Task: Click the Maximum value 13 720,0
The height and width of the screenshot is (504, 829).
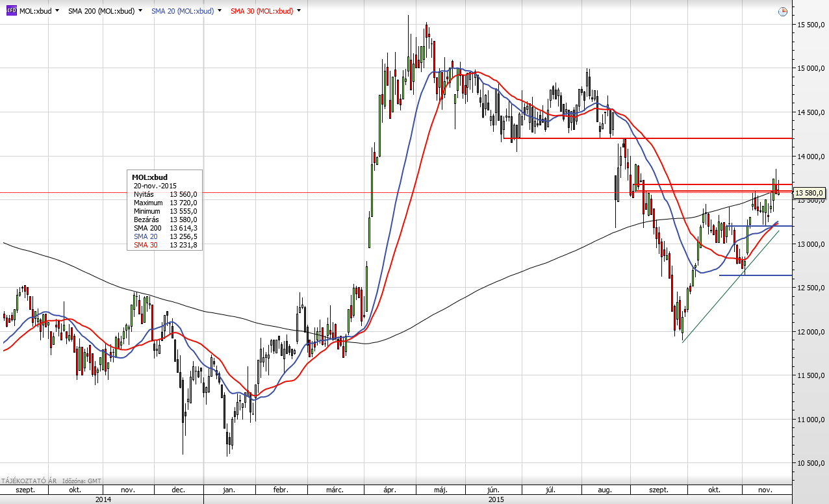Action: click(x=184, y=203)
